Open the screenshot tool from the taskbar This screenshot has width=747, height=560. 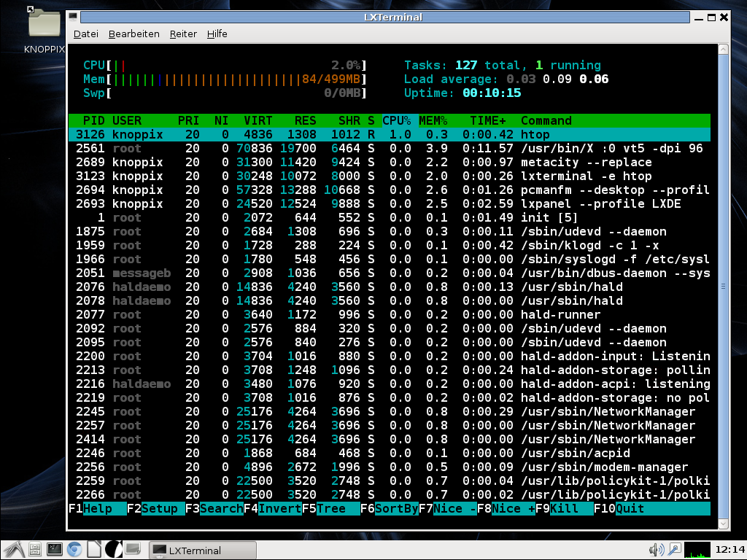click(x=133, y=549)
